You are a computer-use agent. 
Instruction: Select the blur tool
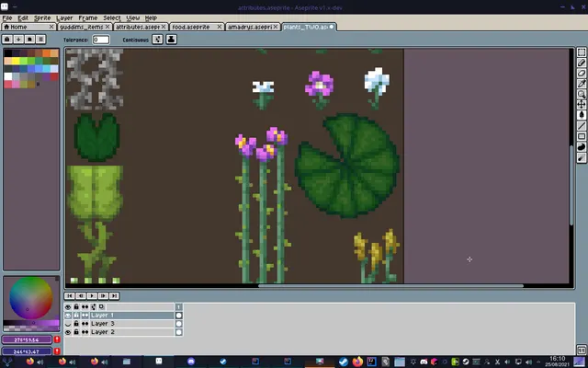(x=582, y=157)
